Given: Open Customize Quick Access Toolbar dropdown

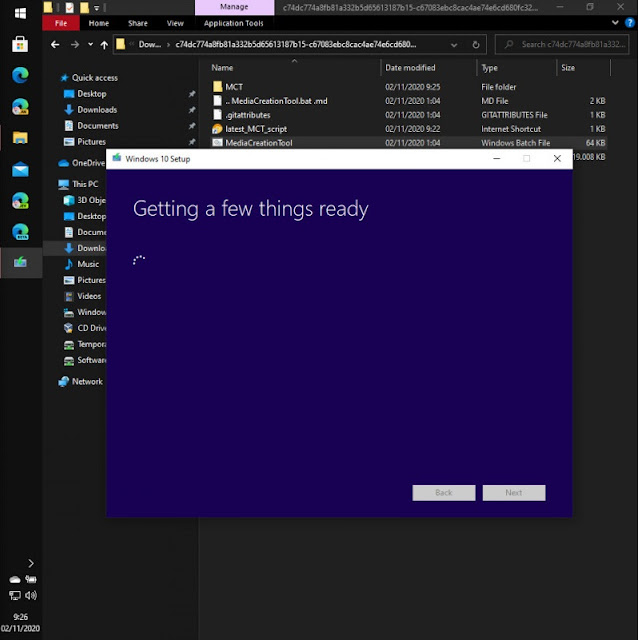Looking at the screenshot, I should 97,8.
